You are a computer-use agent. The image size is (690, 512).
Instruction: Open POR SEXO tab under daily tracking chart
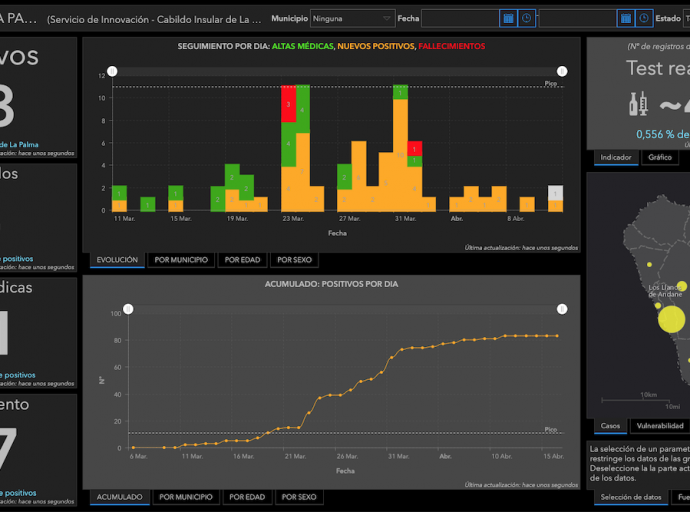point(294,260)
